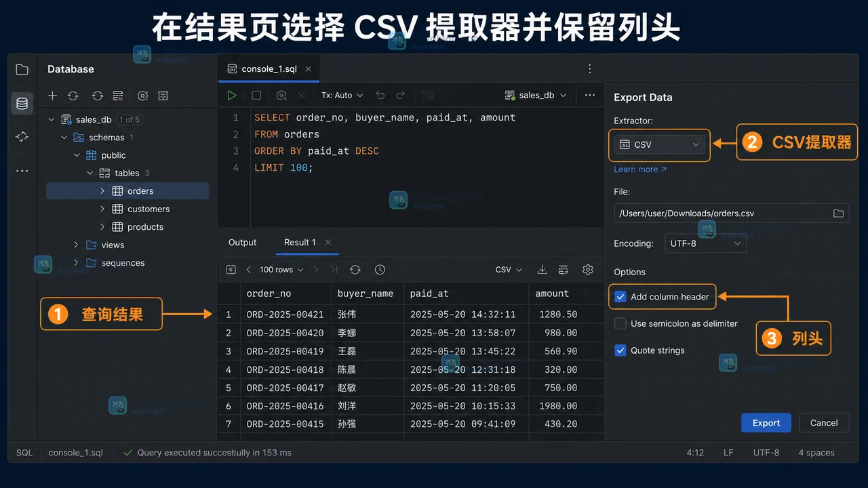Open the 100 rows page size dropdown
The width and height of the screenshot is (868, 488).
281,270
